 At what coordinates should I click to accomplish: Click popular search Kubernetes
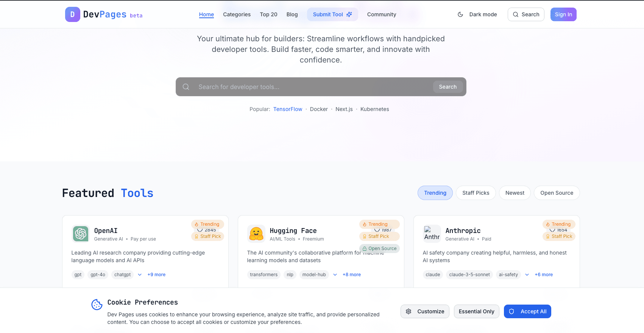375,109
